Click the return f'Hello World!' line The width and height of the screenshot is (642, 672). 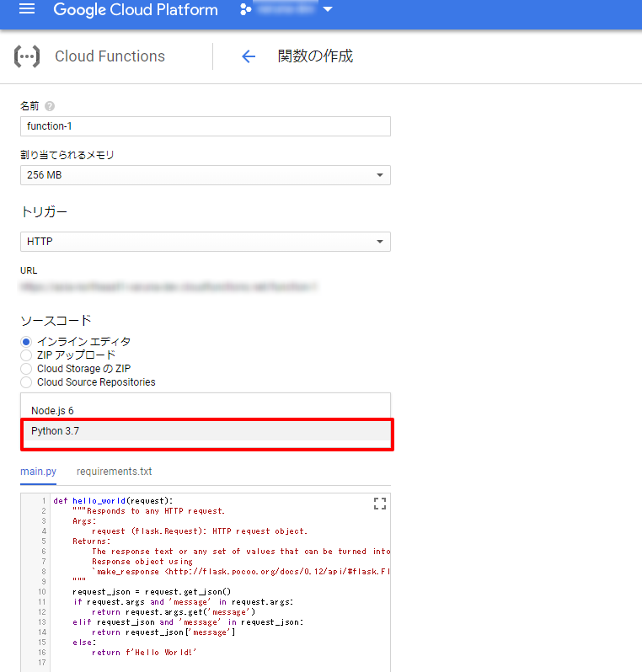coord(144,653)
